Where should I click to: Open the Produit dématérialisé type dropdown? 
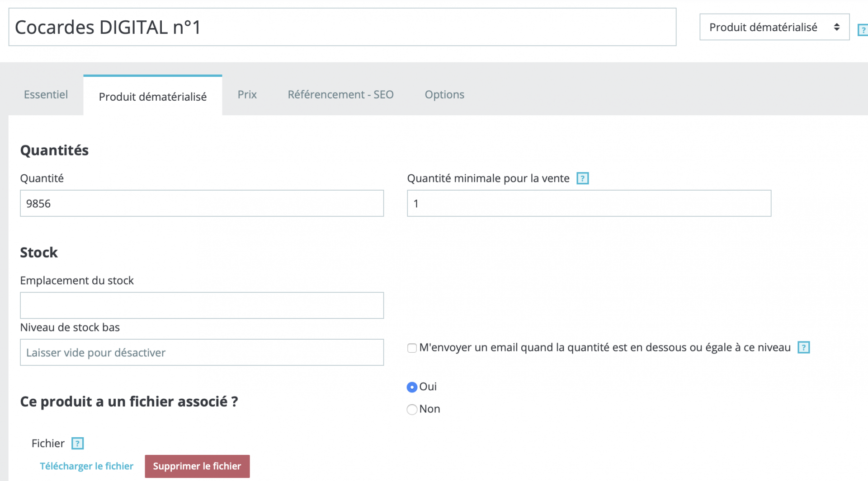click(x=774, y=27)
